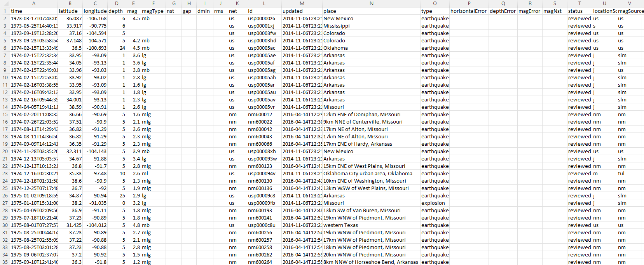
Task: Click the 'Oklahoma' place cell in row 6
Action: click(371, 48)
